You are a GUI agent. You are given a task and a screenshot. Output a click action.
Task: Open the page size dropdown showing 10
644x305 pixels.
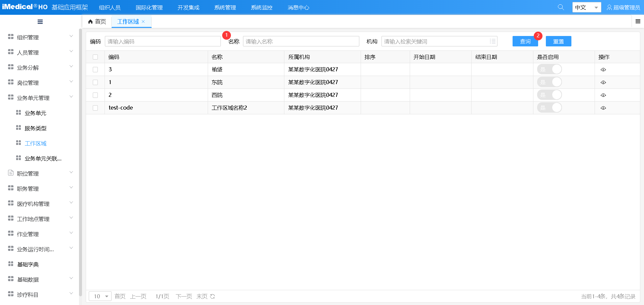coord(100,296)
